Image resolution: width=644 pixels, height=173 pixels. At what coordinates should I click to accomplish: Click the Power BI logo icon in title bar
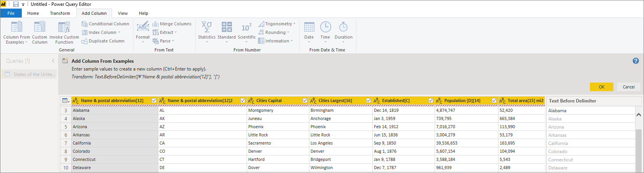pos(4,4)
